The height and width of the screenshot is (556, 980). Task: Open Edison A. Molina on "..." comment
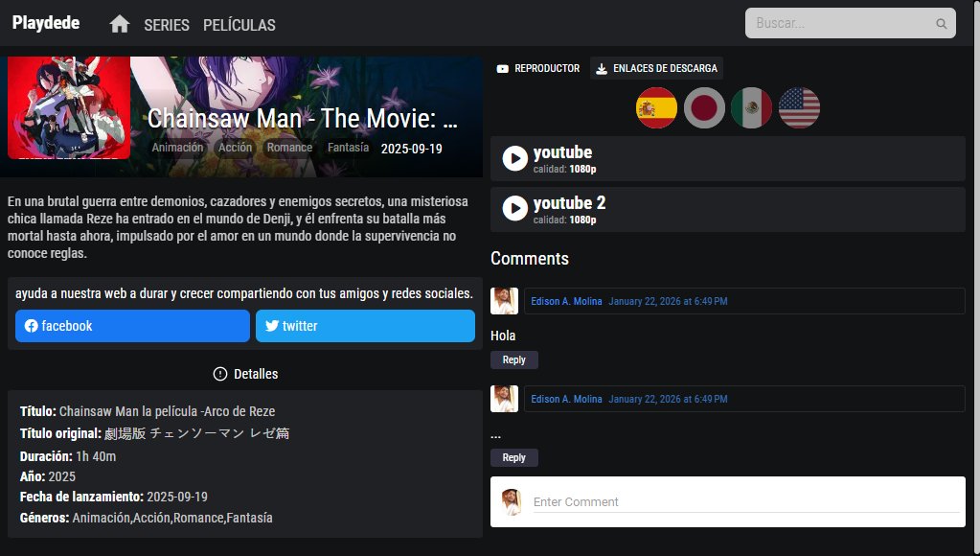(566, 399)
